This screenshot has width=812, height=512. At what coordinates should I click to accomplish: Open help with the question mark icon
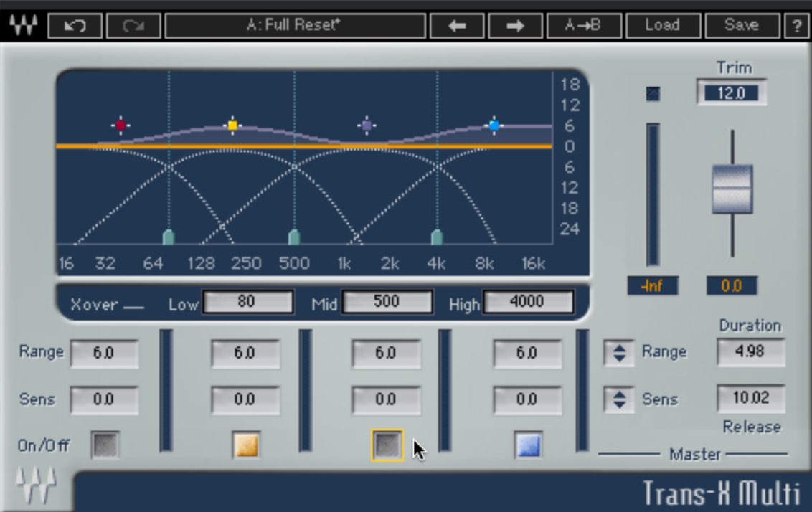[796, 25]
